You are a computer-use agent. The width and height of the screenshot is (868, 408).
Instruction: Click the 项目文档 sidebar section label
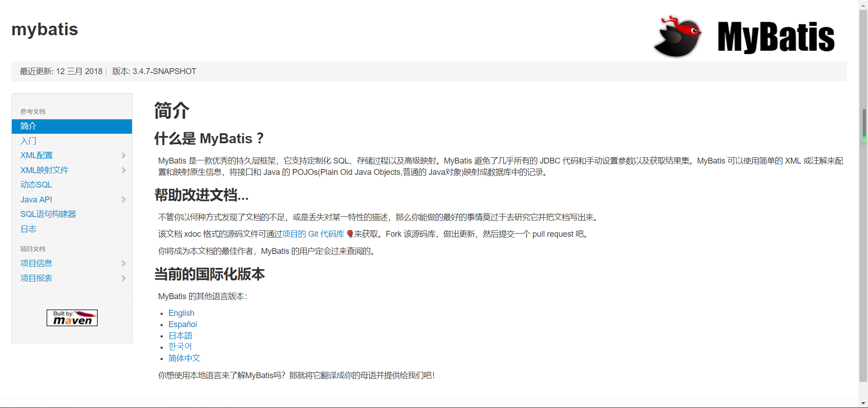33,249
